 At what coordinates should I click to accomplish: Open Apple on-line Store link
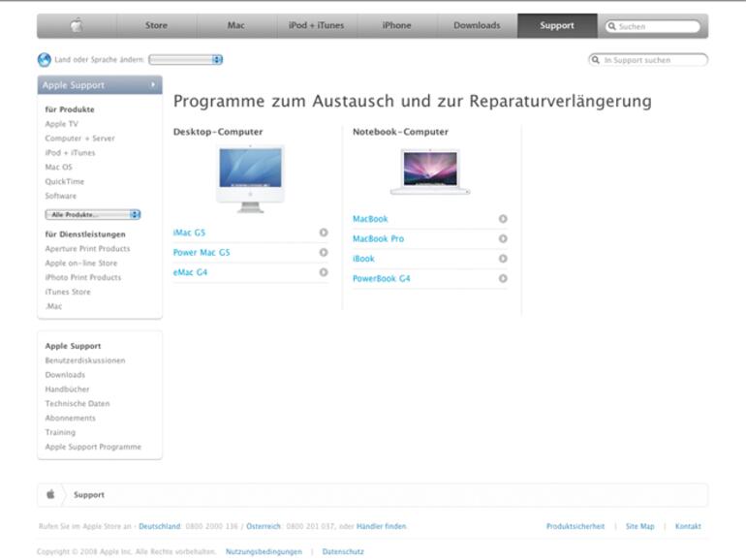point(80,264)
